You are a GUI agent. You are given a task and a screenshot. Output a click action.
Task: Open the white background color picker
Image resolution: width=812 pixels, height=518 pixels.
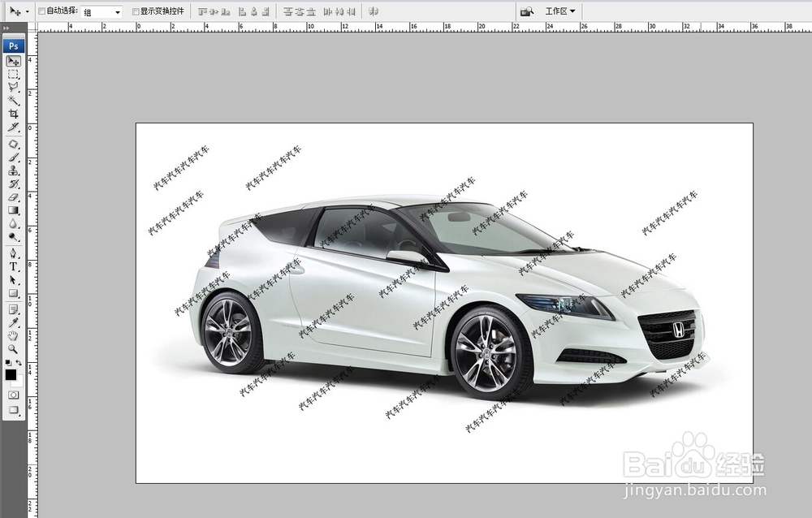[x=19, y=382]
